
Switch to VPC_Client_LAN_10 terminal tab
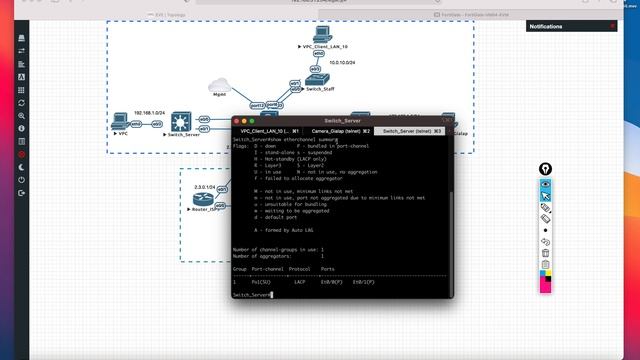tap(269, 131)
